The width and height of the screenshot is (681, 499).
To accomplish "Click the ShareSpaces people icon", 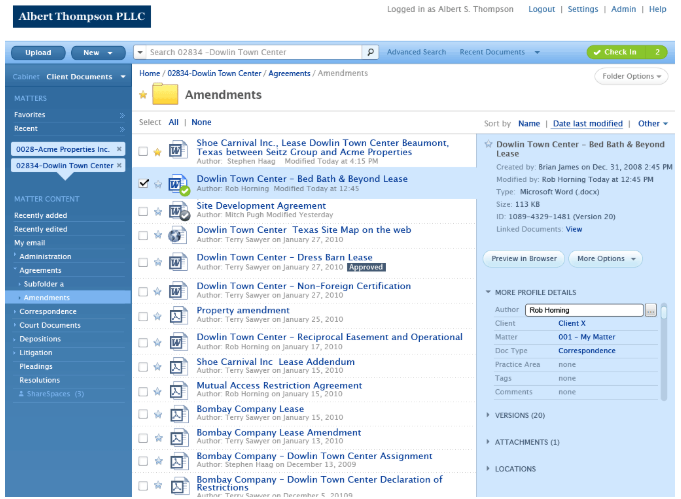I will click(x=21, y=394).
